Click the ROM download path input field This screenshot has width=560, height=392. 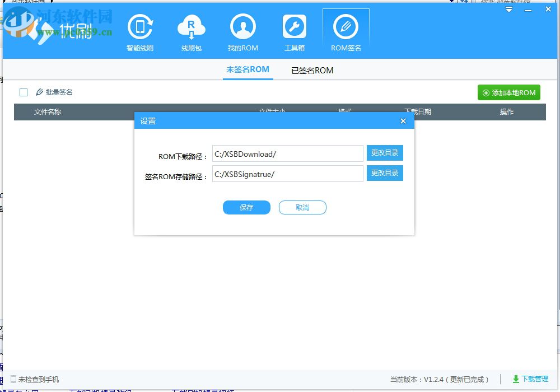(287, 153)
